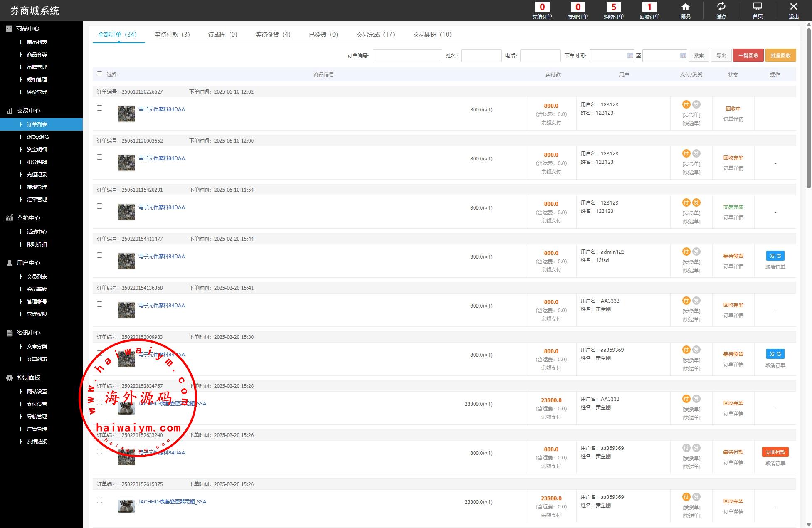Click the 订单编号 search input field
The height and width of the screenshot is (528, 812).
click(407, 56)
